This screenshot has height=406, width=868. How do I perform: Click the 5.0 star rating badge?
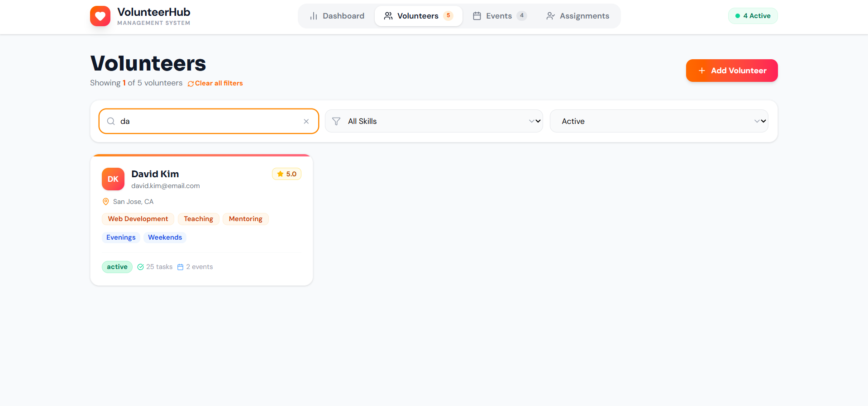[286, 174]
